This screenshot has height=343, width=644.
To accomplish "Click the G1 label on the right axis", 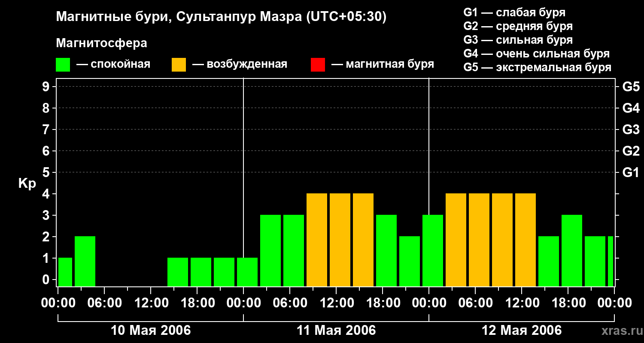I will (x=631, y=173).
